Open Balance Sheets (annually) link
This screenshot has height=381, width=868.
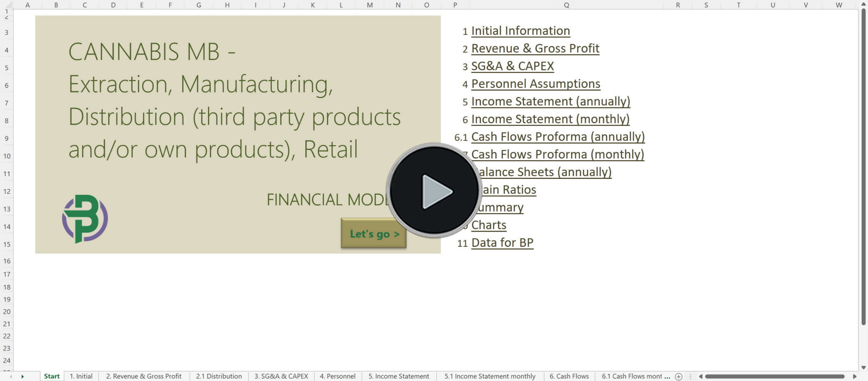544,172
